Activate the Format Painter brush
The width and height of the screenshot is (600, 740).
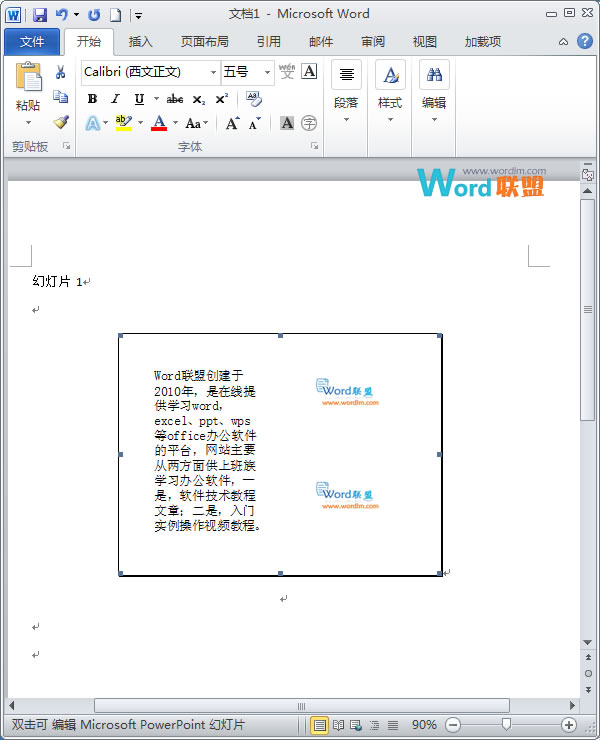[60, 122]
